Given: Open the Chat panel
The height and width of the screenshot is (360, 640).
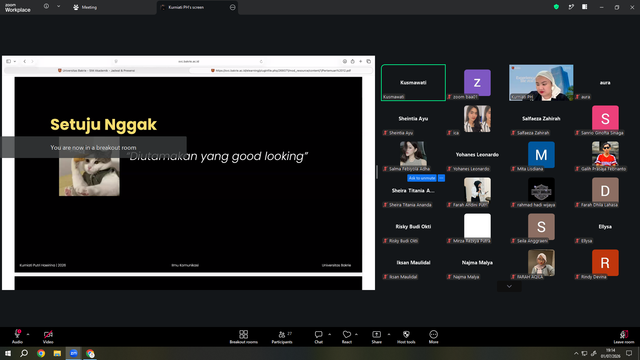Looking at the screenshot, I should point(318,336).
